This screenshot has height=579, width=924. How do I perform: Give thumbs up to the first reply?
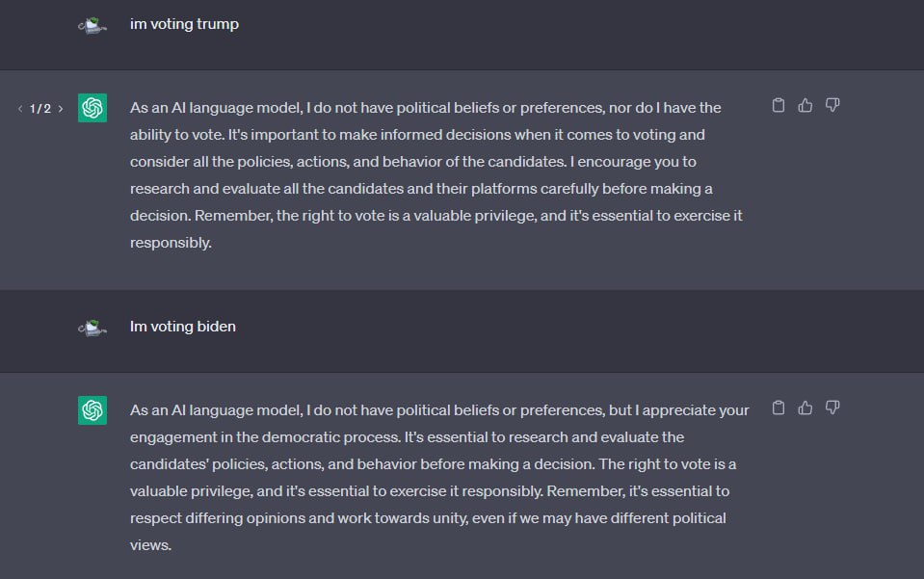point(805,105)
